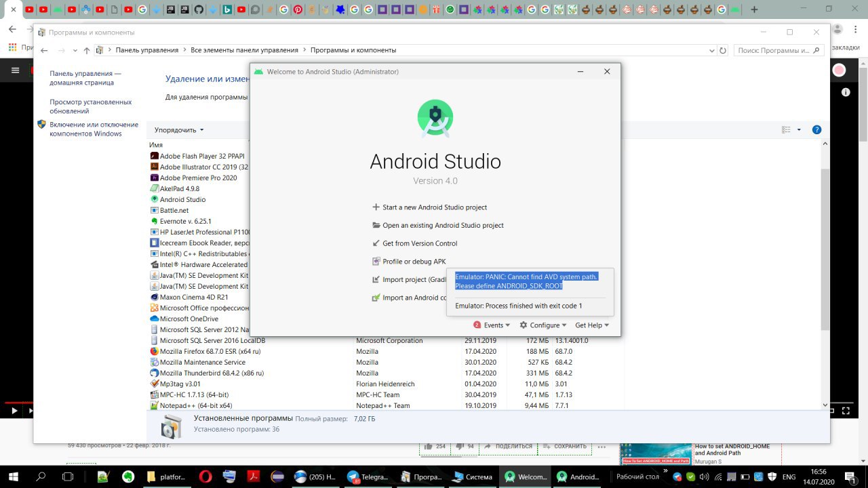868x488 pixels.
Task: Open the Opera browser taskbar icon
Action: click(206, 476)
